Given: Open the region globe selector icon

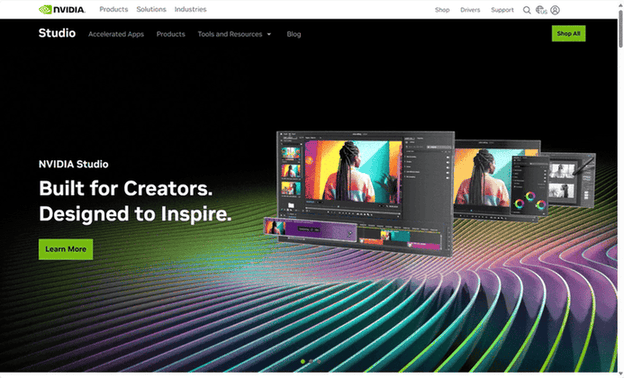Looking at the screenshot, I should pos(541,10).
